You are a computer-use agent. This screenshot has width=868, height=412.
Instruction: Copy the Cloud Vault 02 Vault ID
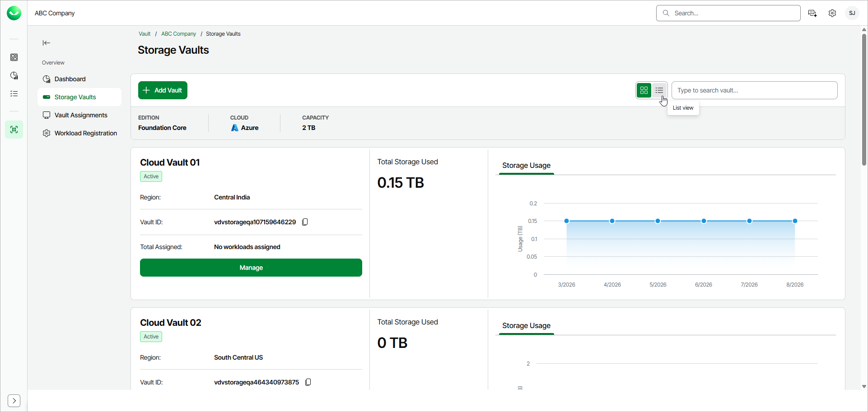(308, 382)
